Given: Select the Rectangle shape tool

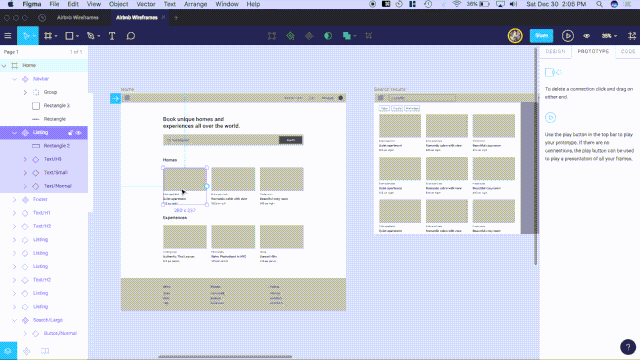Looking at the screenshot, I should pyautogui.click(x=69, y=36).
